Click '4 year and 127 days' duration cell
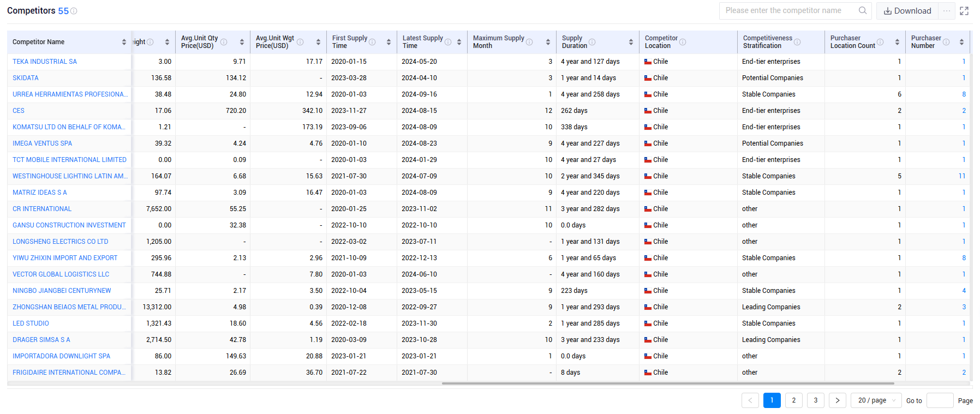This screenshot has height=414, width=980. pos(590,62)
